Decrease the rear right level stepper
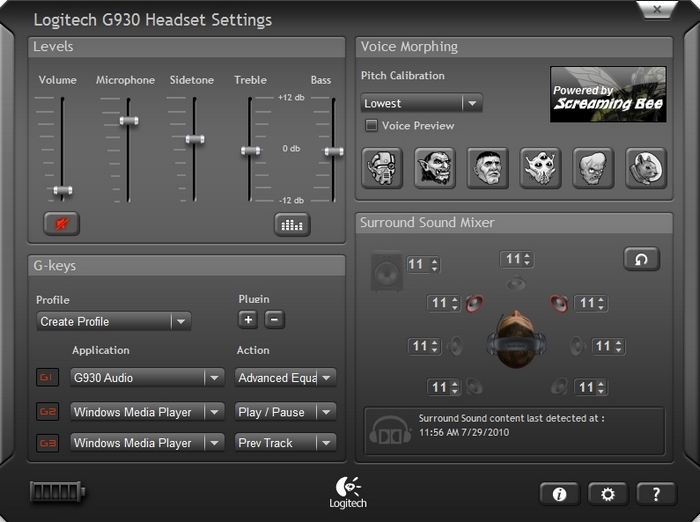Image resolution: width=700 pixels, height=522 pixels. click(601, 392)
